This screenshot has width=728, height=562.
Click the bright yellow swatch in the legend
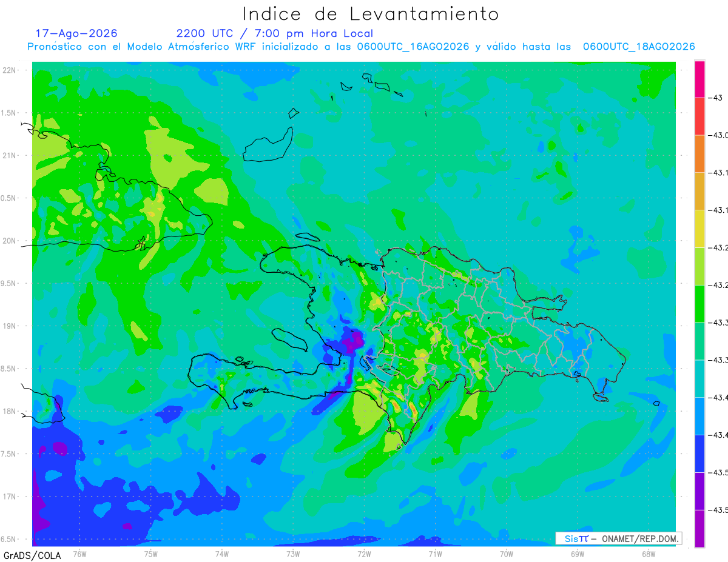[x=699, y=229]
